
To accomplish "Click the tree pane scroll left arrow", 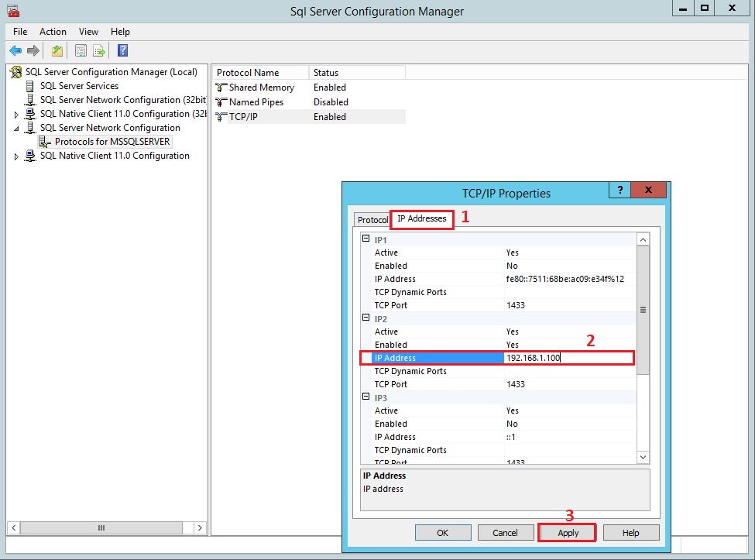I will coord(13,527).
